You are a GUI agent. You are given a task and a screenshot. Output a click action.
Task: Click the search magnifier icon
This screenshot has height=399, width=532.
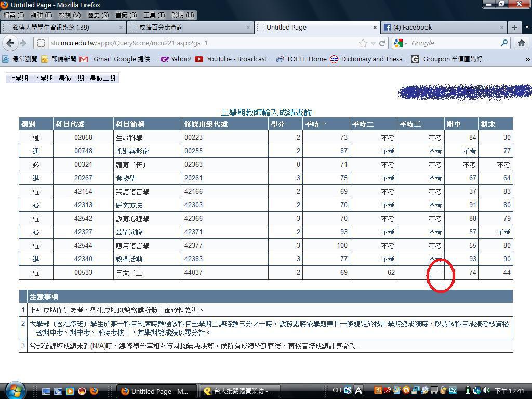click(x=504, y=43)
